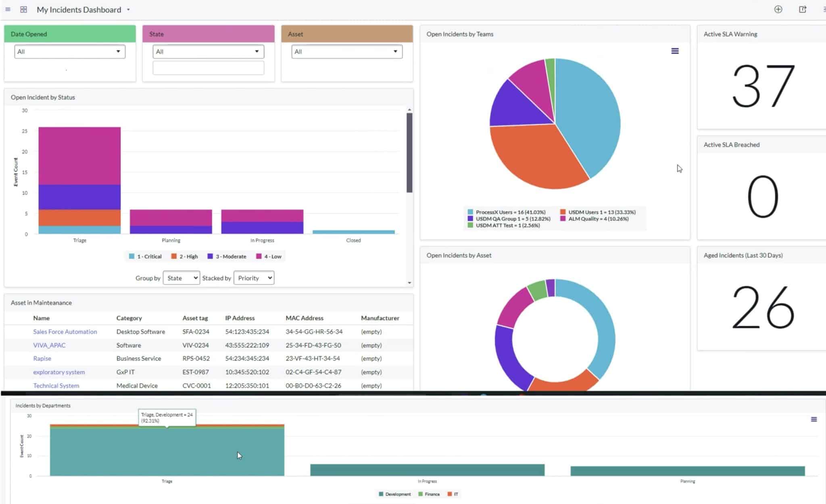Open the Group by State dropdown
This screenshot has width=826, height=504.
[x=181, y=278]
